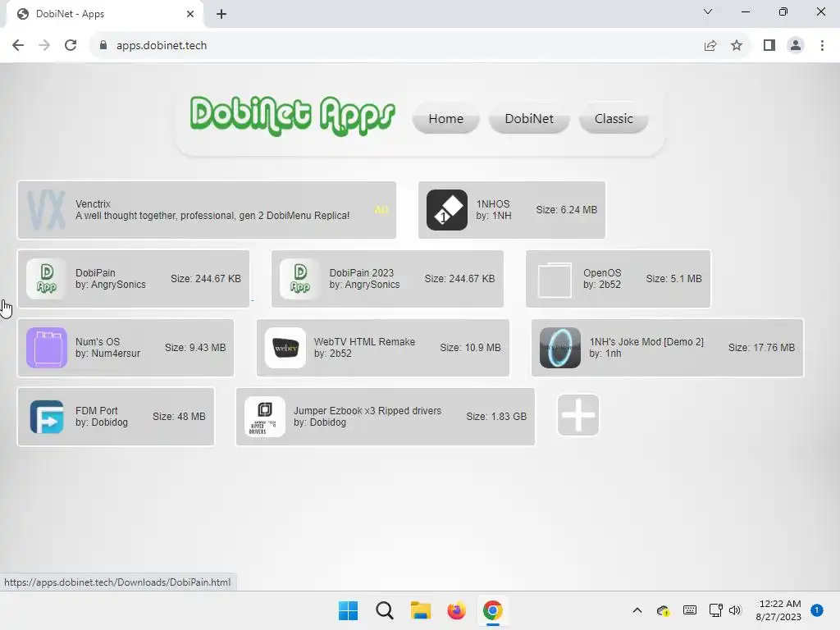This screenshot has height=630, width=840.
Task: Click Jumper Ezbook x3 Ripped drivers title
Action: point(367,410)
